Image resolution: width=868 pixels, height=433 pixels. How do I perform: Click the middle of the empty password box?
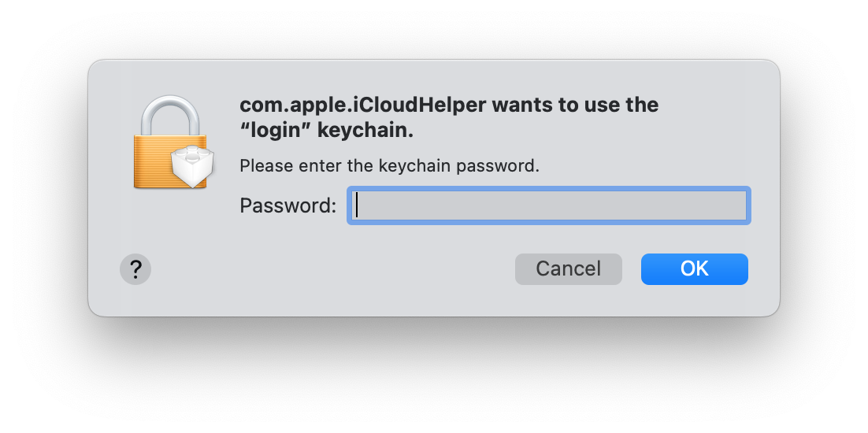(x=549, y=205)
